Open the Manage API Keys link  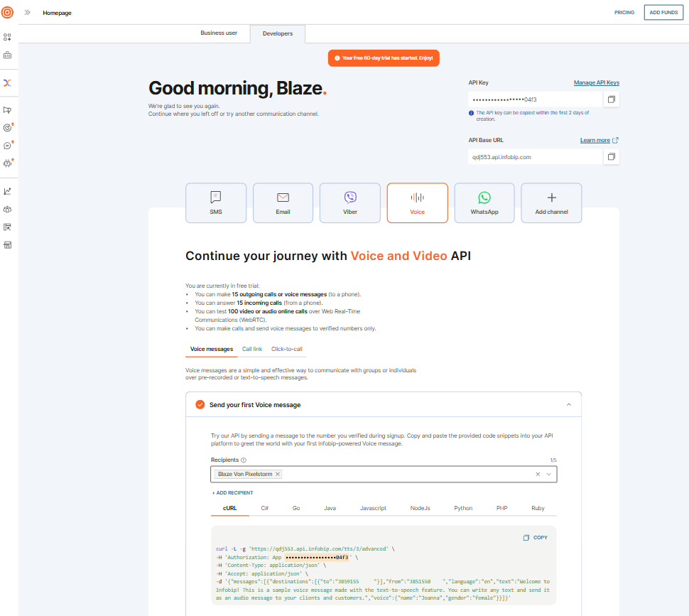click(596, 82)
